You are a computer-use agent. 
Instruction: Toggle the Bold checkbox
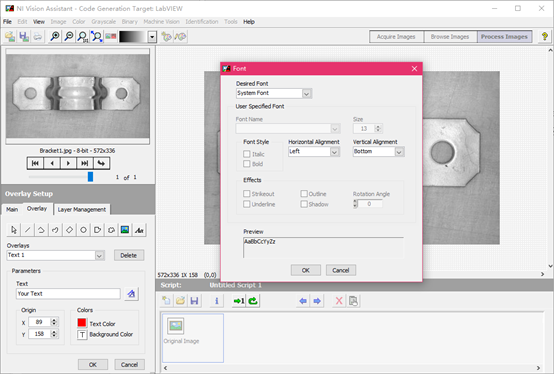click(x=247, y=164)
